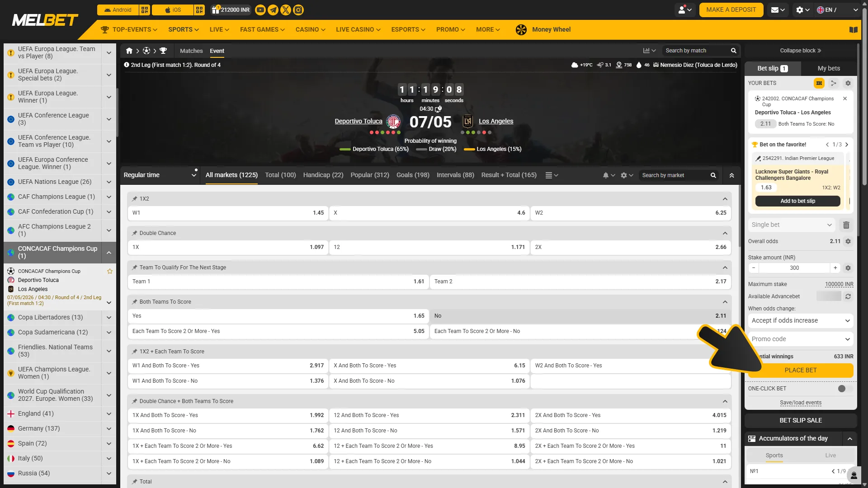Go to home via breadcrumb house icon
Screen dimensions: 868x488
pyautogui.click(x=129, y=51)
